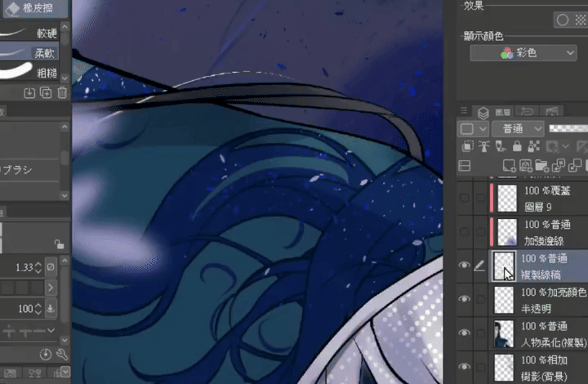Click the second checkbox column of 圖層 9
This screenshot has width=588, height=384.
[x=480, y=198]
